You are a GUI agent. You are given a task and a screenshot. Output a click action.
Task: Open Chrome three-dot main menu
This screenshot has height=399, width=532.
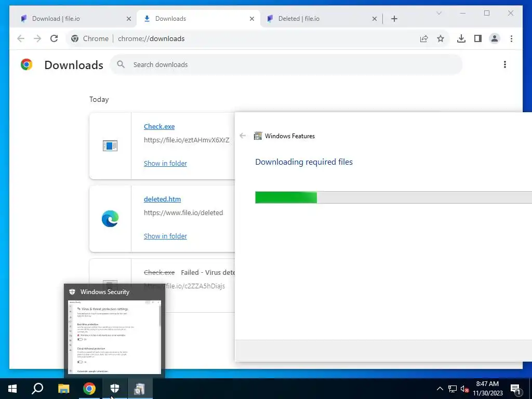(x=511, y=38)
